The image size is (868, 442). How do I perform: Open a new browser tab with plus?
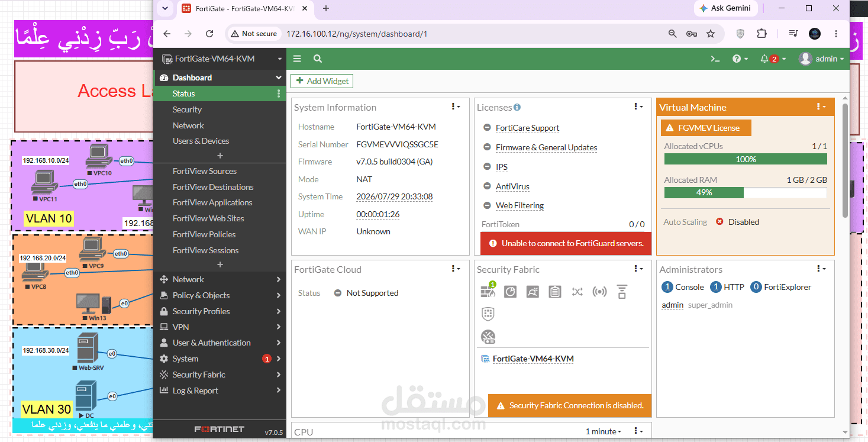pyautogui.click(x=325, y=8)
